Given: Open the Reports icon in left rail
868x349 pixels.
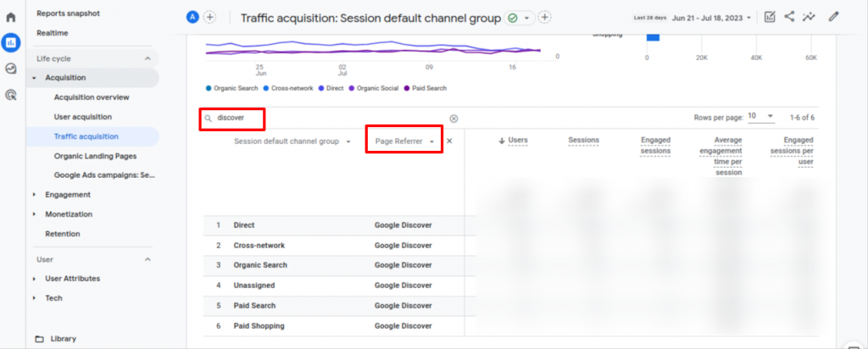Looking at the screenshot, I should (x=11, y=43).
